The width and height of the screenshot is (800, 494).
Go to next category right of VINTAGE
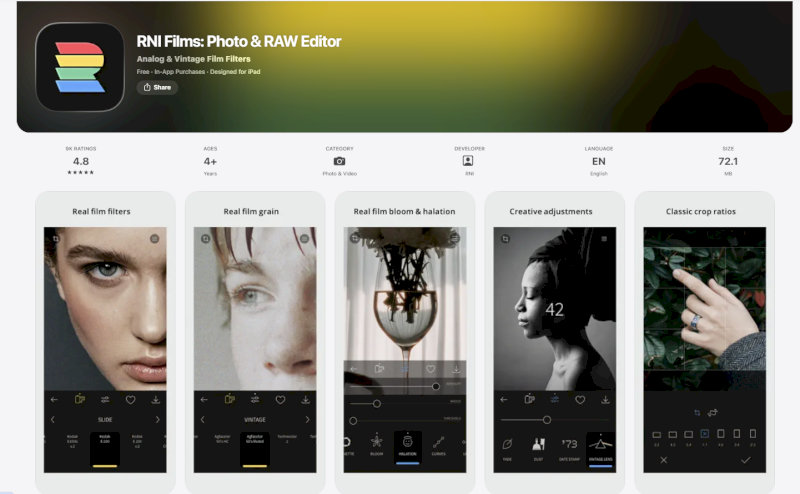307,419
